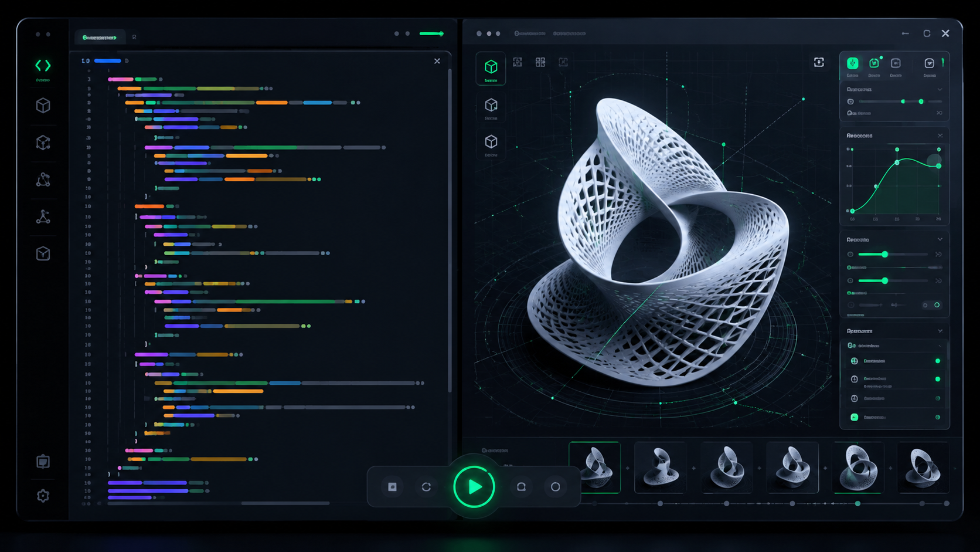Toggle green status dot on second list row
This screenshot has width=980, height=552.
[x=938, y=380]
